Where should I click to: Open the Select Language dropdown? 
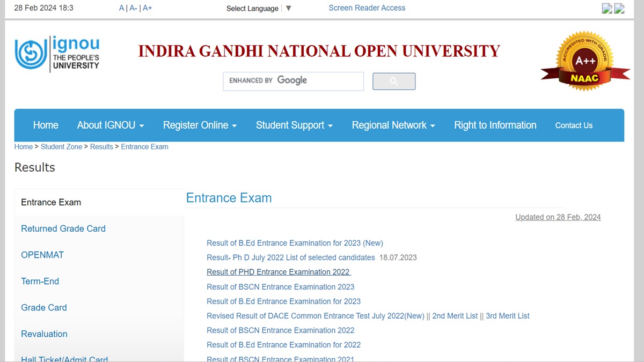click(x=288, y=8)
